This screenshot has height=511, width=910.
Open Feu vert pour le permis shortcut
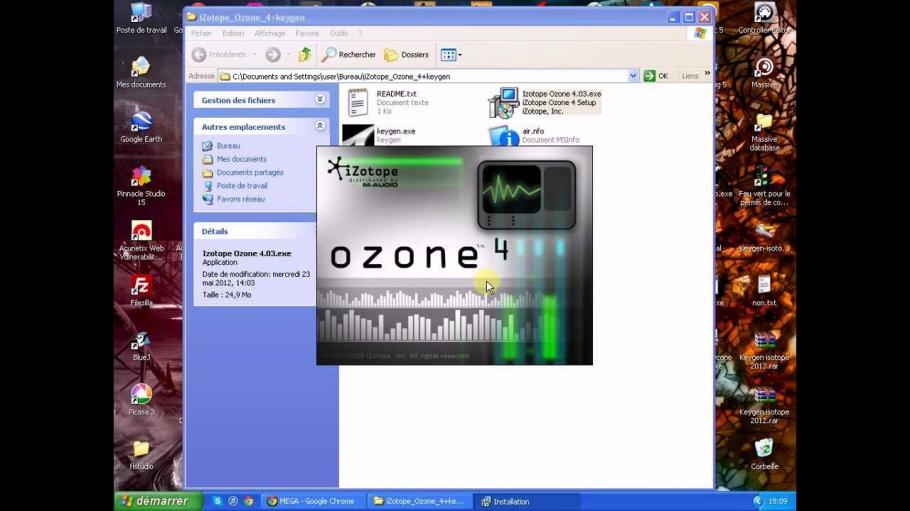click(x=764, y=186)
